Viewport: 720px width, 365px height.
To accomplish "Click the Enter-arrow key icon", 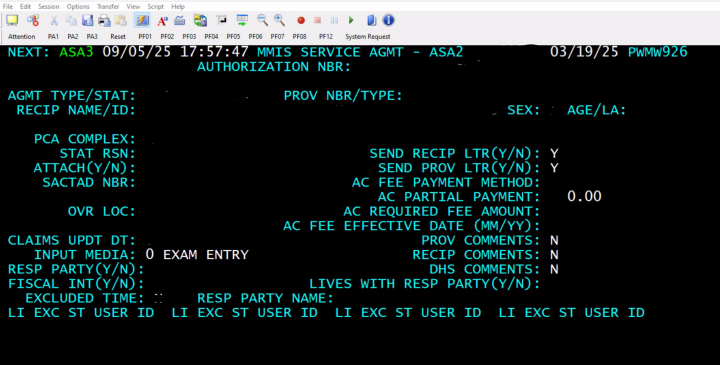I will [x=222, y=20].
